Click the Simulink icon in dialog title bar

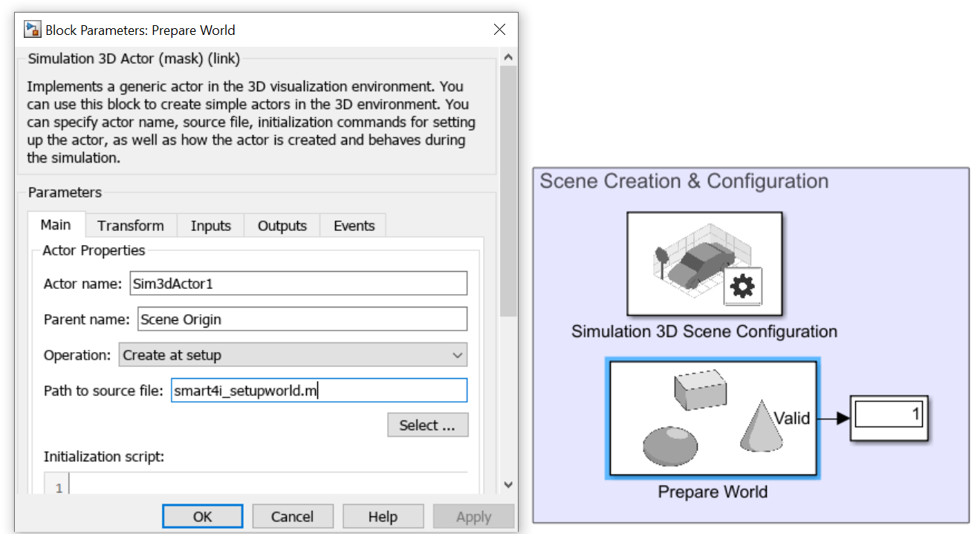(x=33, y=30)
